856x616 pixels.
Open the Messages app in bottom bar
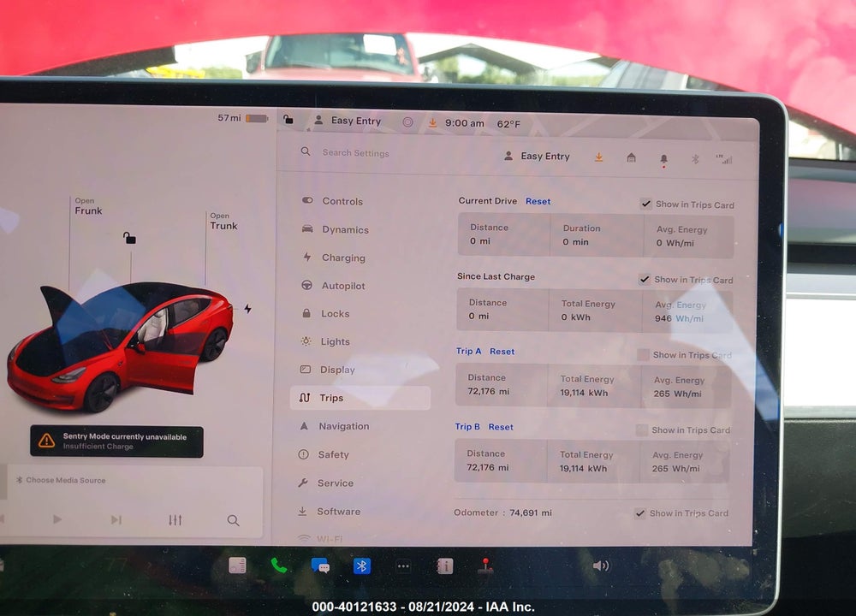320,566
